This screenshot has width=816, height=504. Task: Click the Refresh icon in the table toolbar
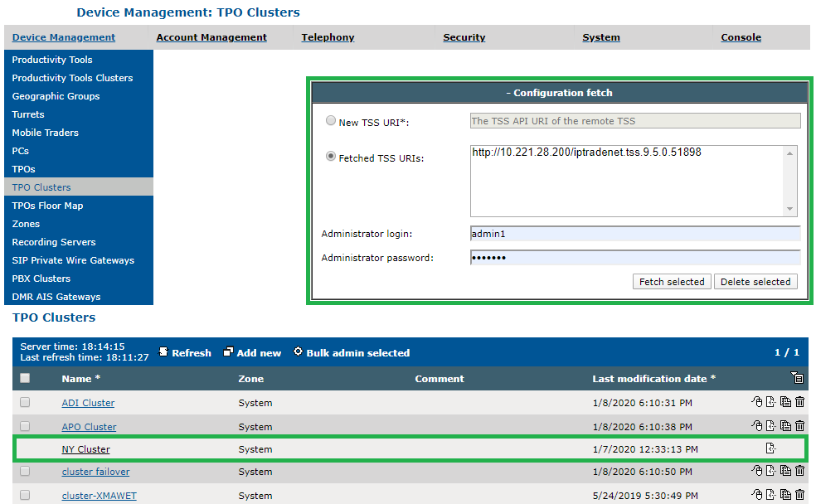[x=163, y=352]
